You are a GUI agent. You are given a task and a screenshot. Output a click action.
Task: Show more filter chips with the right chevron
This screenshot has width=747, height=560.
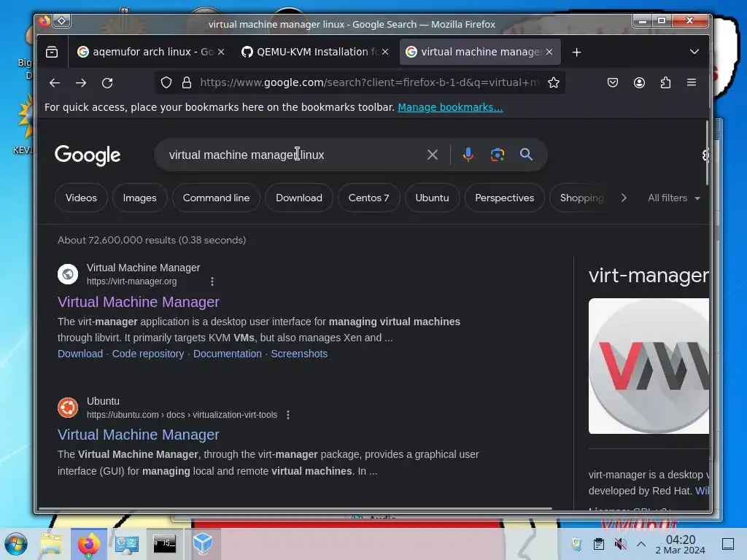[624, 198]
